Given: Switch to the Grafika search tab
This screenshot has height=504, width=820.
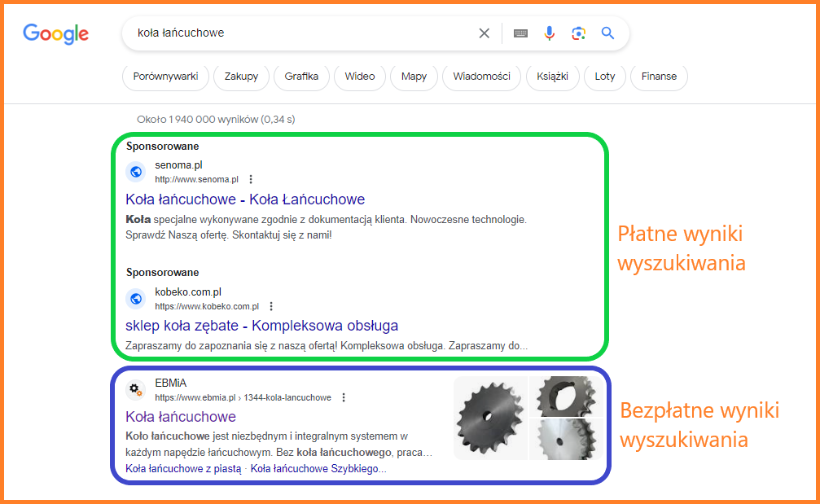Looking at the screenshot, I should point(300,76).
